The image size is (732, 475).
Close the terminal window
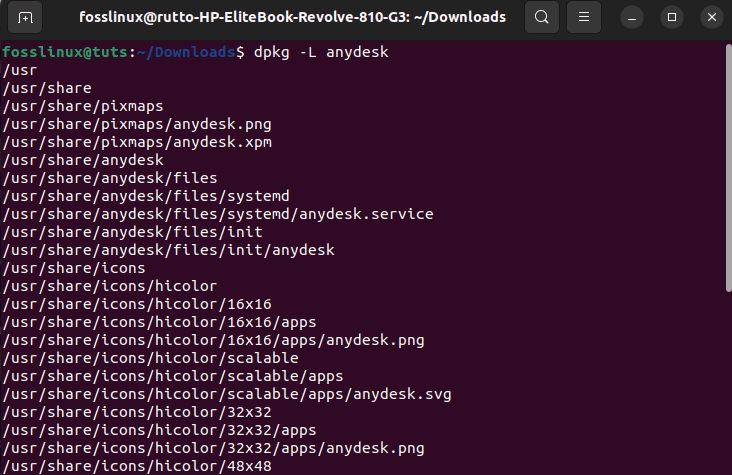pyautogui.click(x=711, y=18)
